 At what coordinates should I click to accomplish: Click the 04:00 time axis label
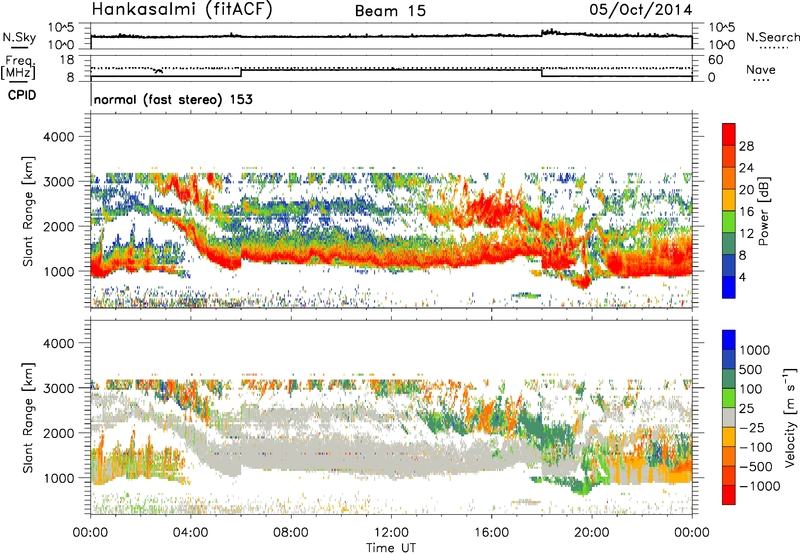[x=191, y=533]
